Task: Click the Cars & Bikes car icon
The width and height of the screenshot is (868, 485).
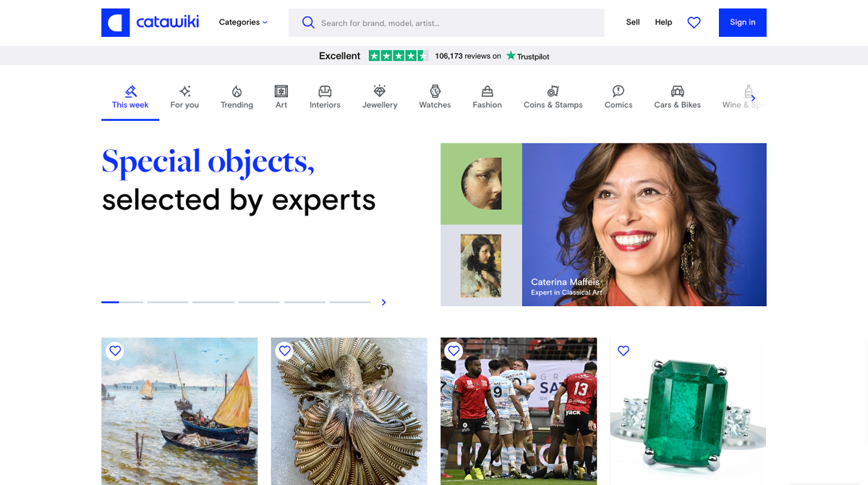Action: pyautogui.click(x=678, y=91)
